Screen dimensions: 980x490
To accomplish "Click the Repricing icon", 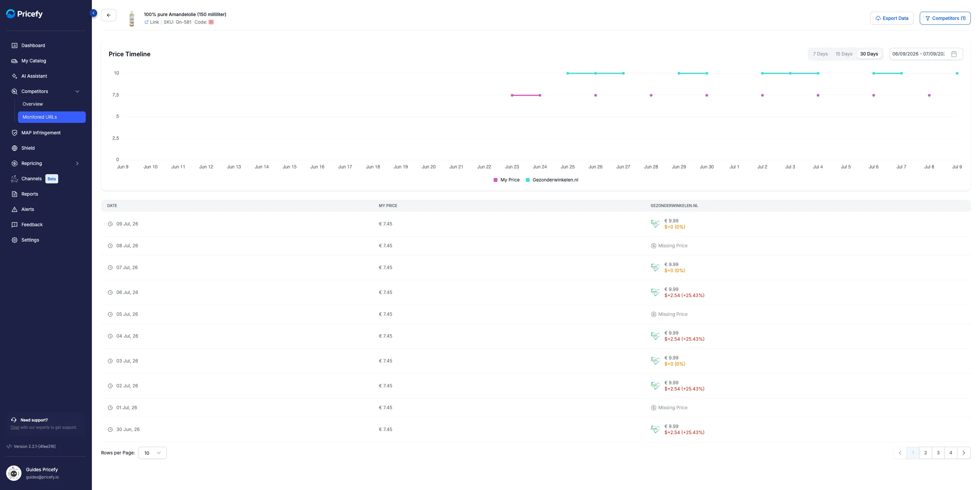I will click(x=15, y=163).
